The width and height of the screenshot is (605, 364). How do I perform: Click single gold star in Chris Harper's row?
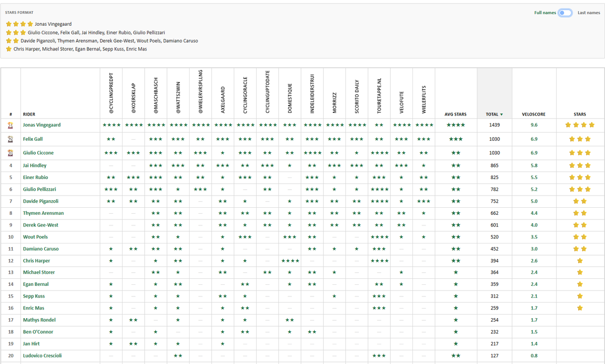click(x=580, y=261)
